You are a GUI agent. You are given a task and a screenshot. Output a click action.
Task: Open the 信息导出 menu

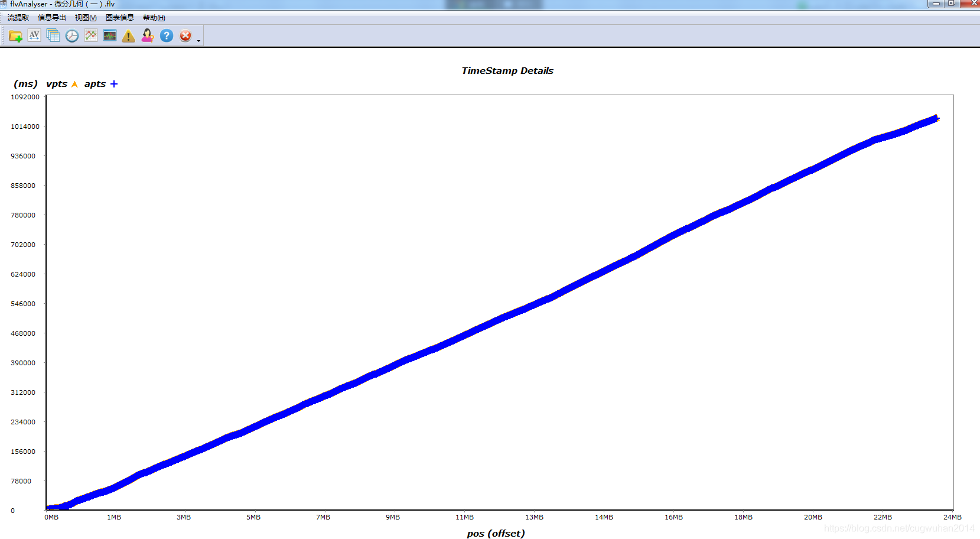[52, 18]
